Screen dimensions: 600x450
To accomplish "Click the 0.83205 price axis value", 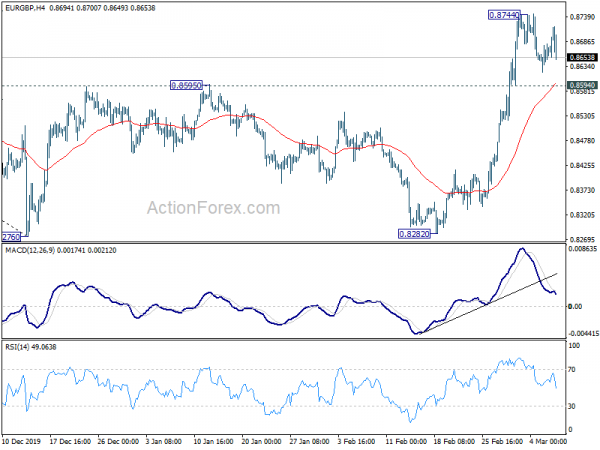I will 582,215.
